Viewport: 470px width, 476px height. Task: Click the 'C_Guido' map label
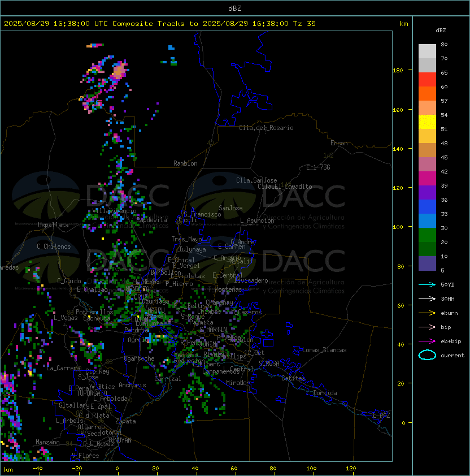69,281
